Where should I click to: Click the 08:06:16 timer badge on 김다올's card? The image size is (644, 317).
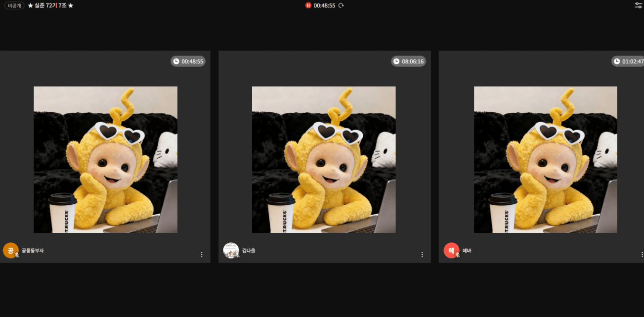pos(408,61)
